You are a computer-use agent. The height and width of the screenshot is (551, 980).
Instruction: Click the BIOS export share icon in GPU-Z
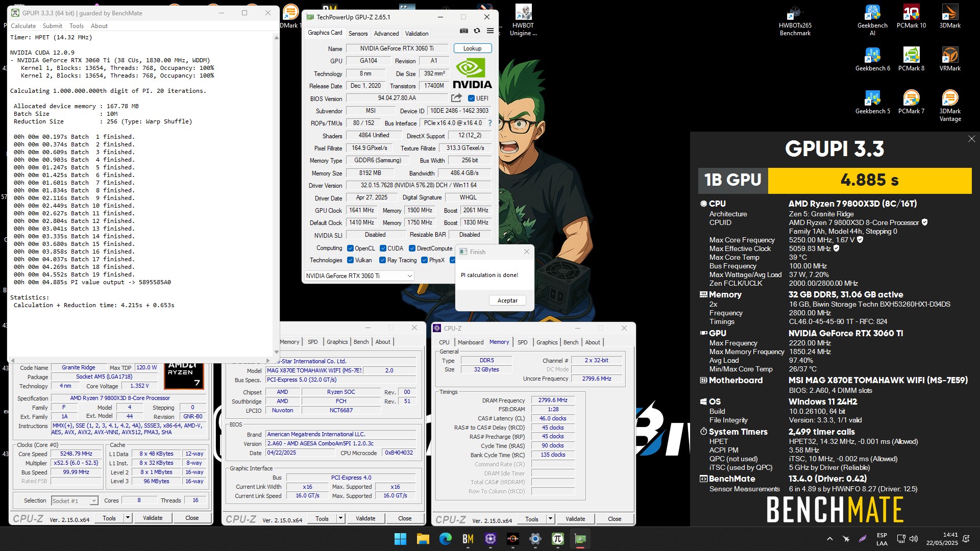[x=456, y=98]
